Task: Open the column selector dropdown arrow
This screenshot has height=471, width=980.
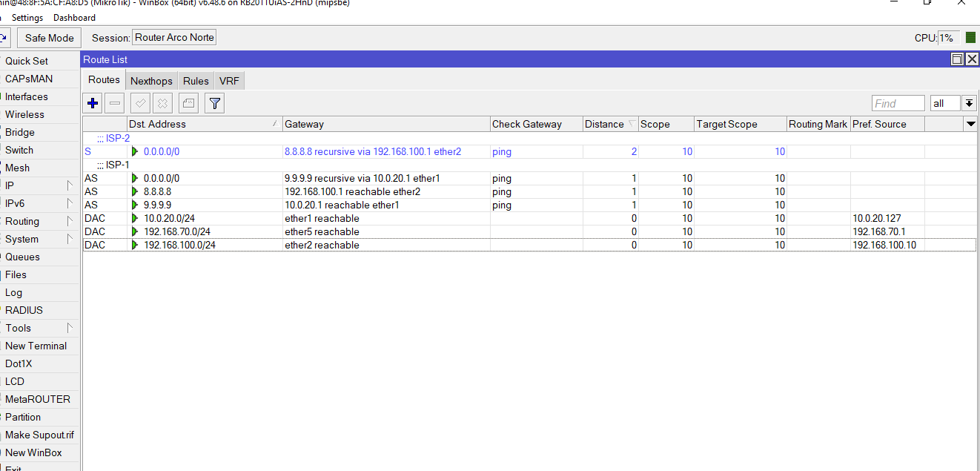Action: tap(970, 124)
